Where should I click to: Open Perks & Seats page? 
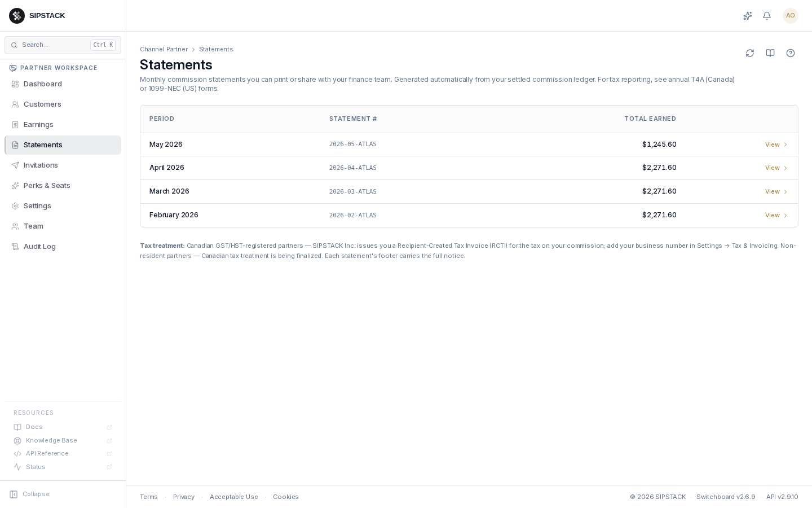[63, 186]
